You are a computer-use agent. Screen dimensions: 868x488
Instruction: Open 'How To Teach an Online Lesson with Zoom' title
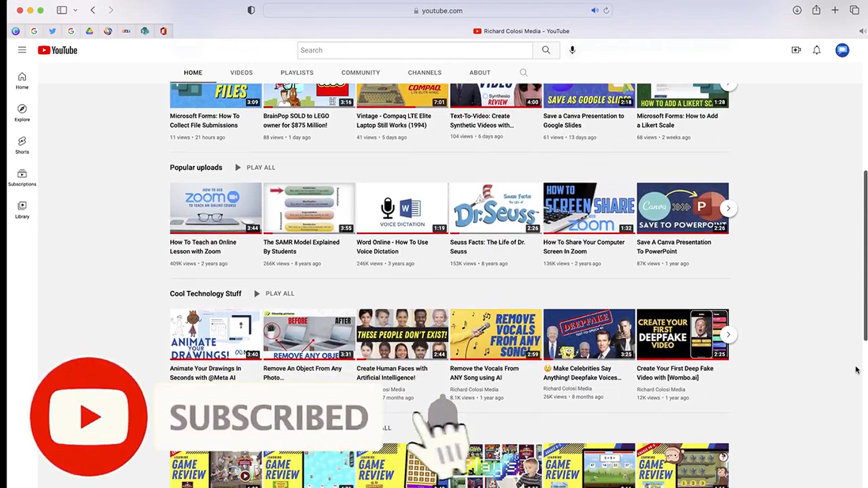(x=203, y=247)
